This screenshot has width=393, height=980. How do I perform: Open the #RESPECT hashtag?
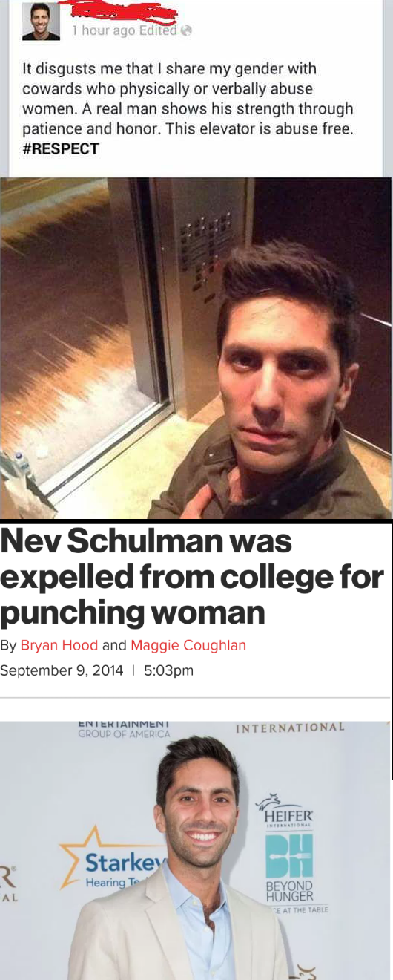coord(61,148)
